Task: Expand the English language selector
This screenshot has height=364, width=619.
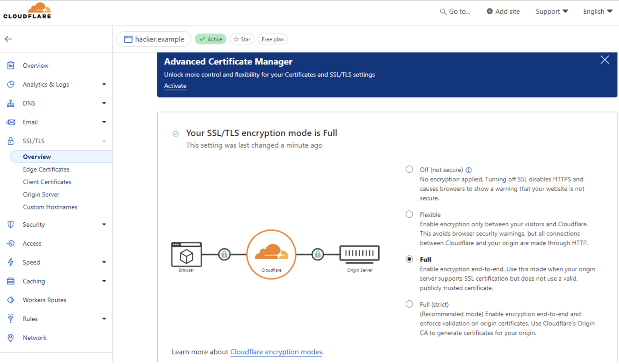Action: tap(597, 11)
